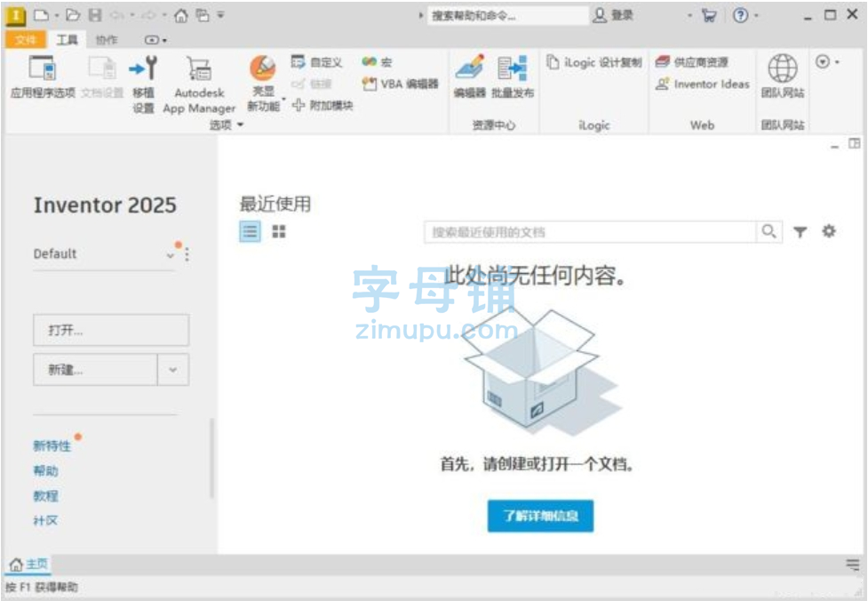The width and height of the screenshot is (868, 601).
Task: Click the 了解详细信息 learn more button
Action: tap(540, 516)
